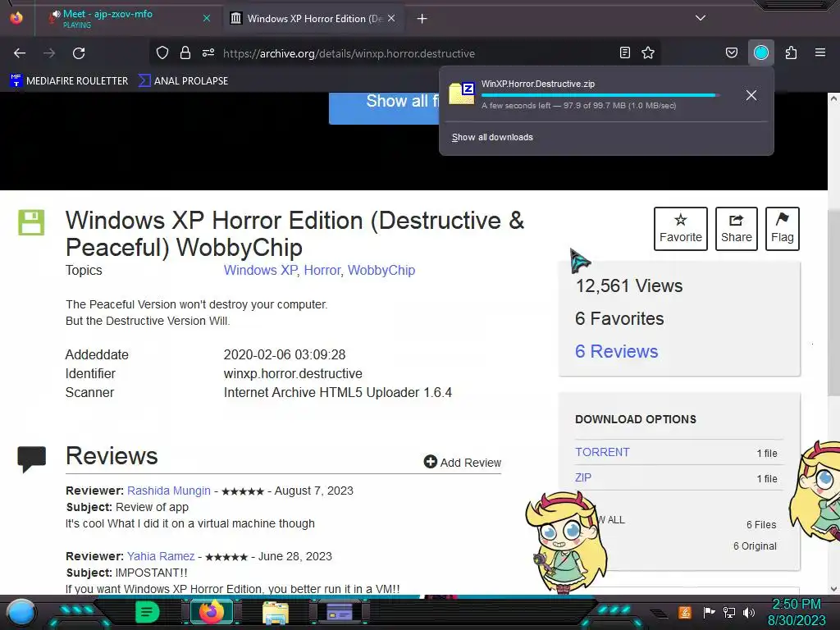Download the ZIP option
This screenshot has width=840, height=630.
point(583,477)
